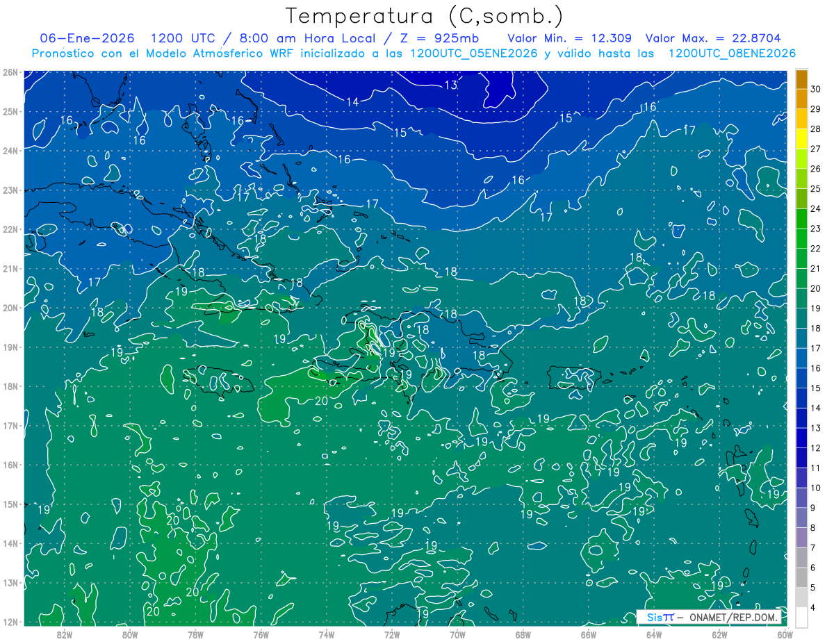The width and height of the screenshot is (834, 644).
Task: Click the 'Temperatura (C,somb.)' chart title
Action: point(425,16)
